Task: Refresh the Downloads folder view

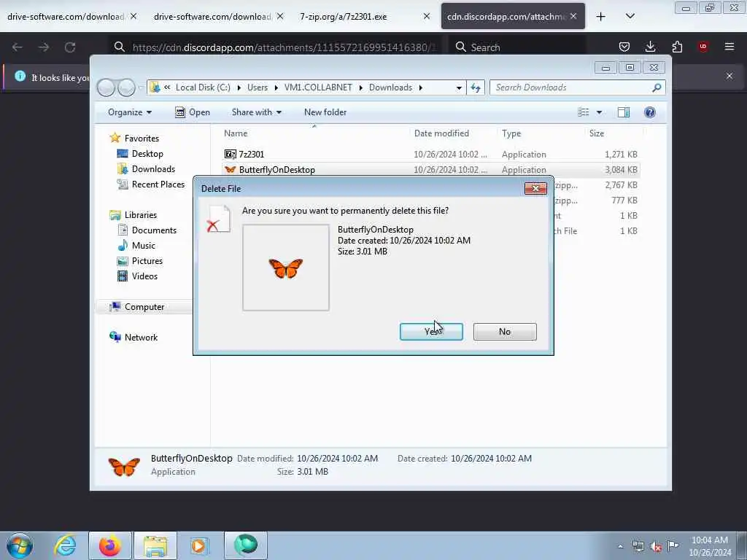Action: (476, 87)
